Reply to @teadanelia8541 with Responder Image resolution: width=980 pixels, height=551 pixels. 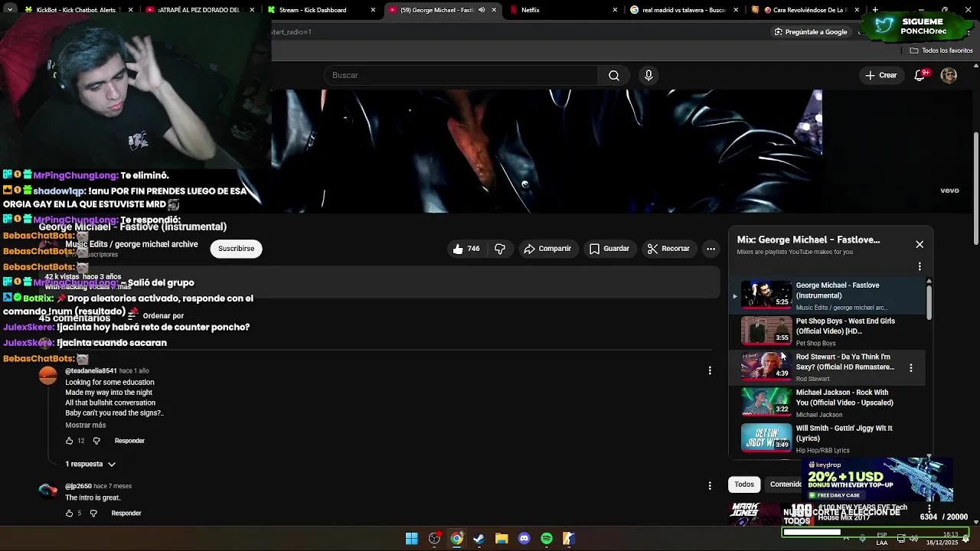[x=129, y=441]
